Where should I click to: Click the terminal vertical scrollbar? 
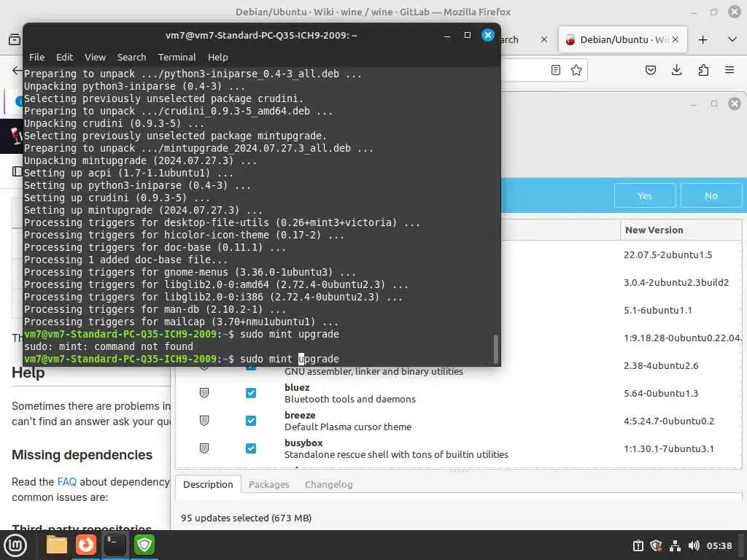pyautogui.click(x=495, y=349)
